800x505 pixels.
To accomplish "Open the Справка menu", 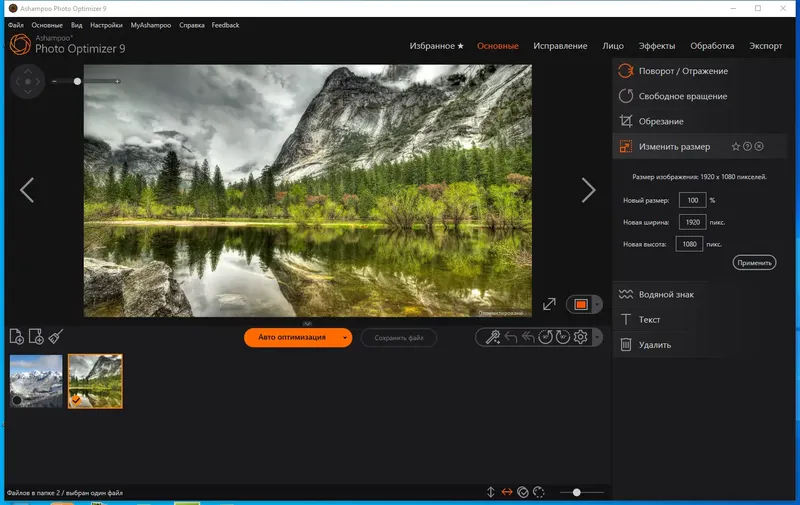I will 192,25.
